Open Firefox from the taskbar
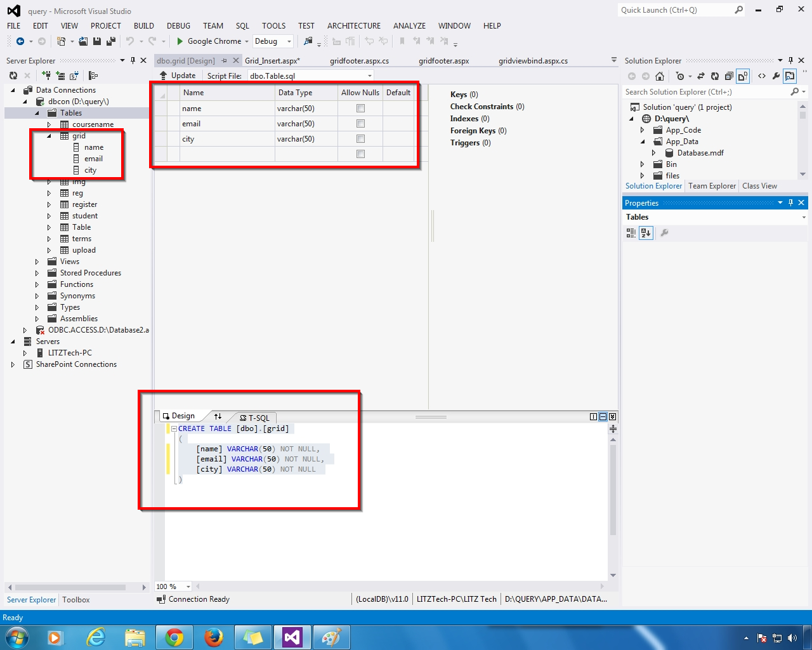The width and height of the screenshot is (812, 650). (x=214, y=637)
